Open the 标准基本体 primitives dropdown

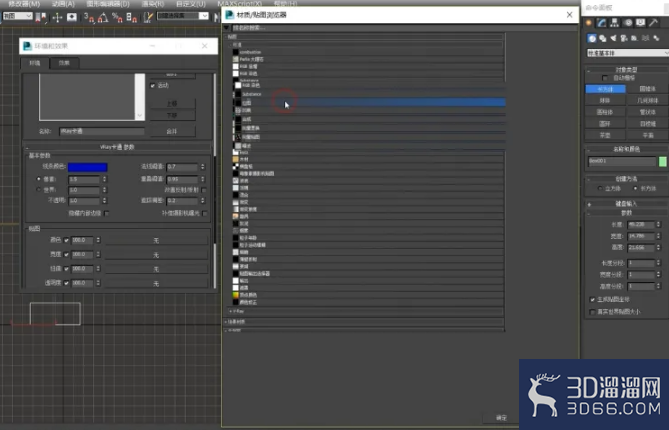[628, 53]
